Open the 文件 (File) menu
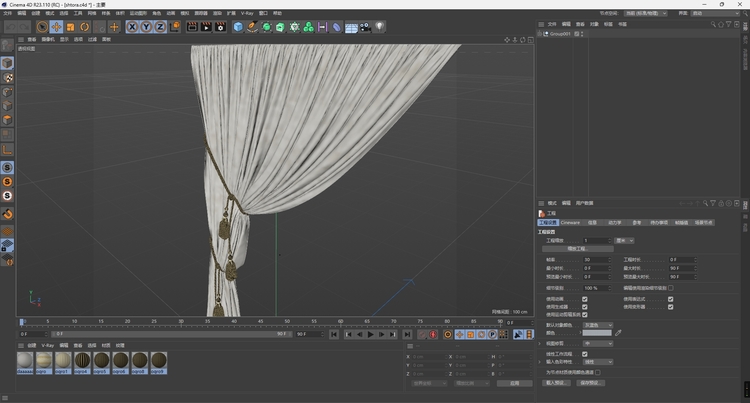750x403 pixels. click(x=7, y=13)
